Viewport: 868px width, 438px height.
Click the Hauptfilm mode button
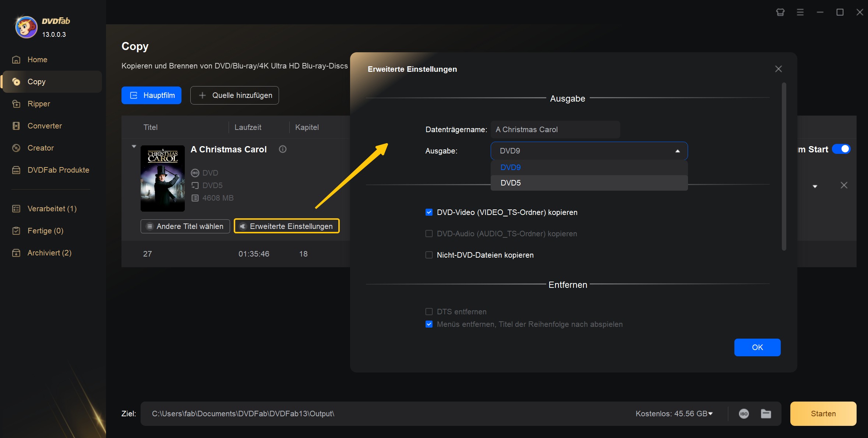point(151,95)
